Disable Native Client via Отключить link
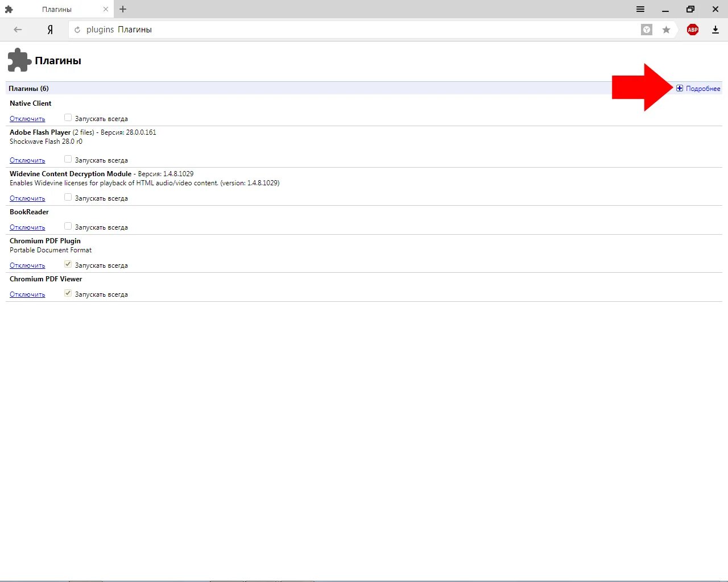This screenshot has height=582, width=728. (27, 119)
